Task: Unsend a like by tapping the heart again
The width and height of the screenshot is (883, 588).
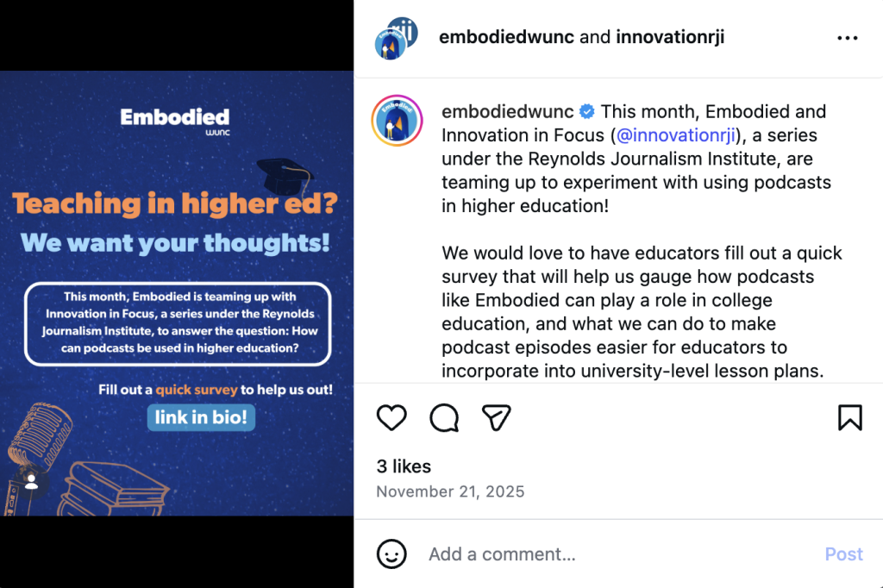Action: [x=391, y=417]
